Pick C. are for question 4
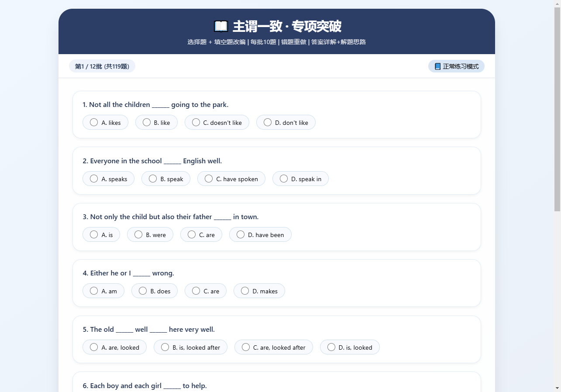This screenshot has width=561, height=392. click(206, 291)
